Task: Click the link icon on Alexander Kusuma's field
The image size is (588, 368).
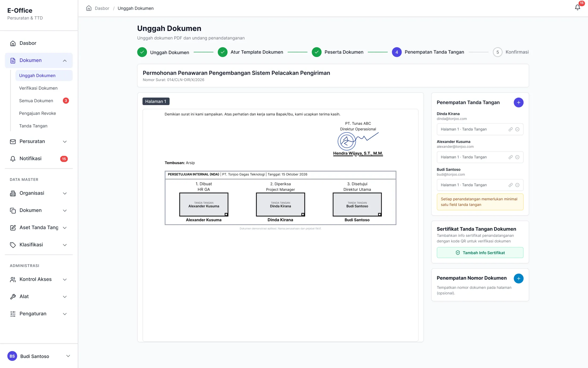Action: pyautogui.click(x=510, y=157)
